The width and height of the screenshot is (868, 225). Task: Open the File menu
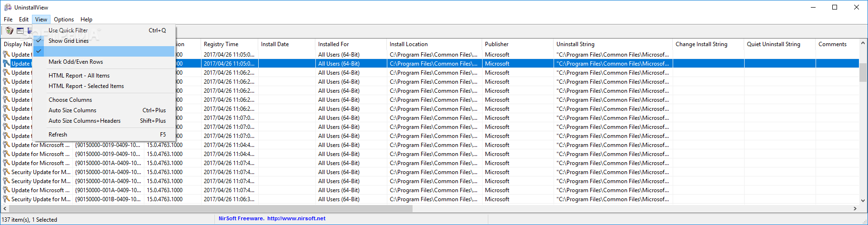[8, 20]
